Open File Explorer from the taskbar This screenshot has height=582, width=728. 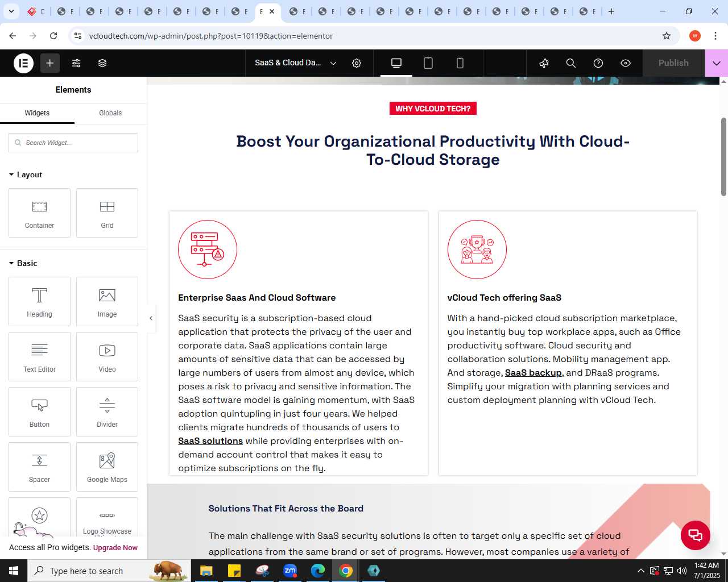click(x=206, y=571)
